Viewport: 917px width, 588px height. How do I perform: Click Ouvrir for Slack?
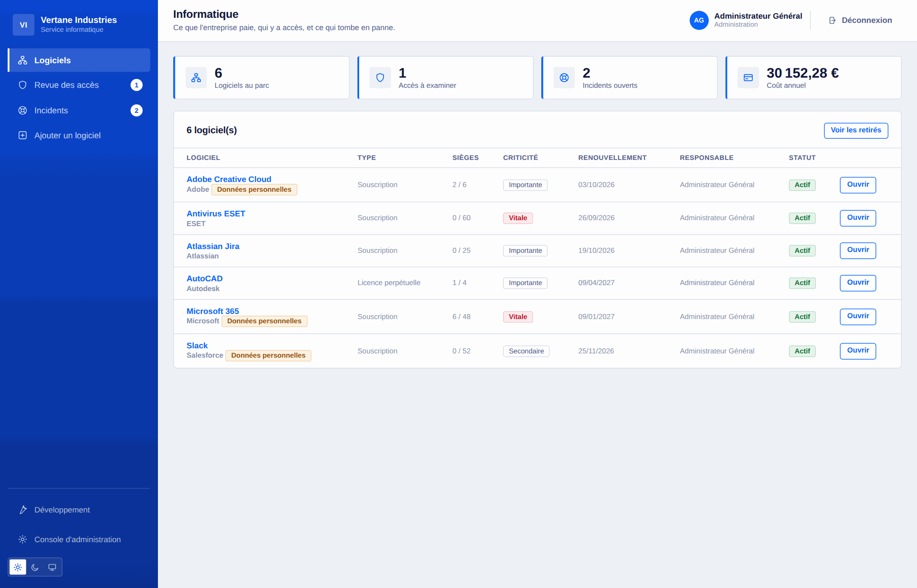click(x=858, y=351)
